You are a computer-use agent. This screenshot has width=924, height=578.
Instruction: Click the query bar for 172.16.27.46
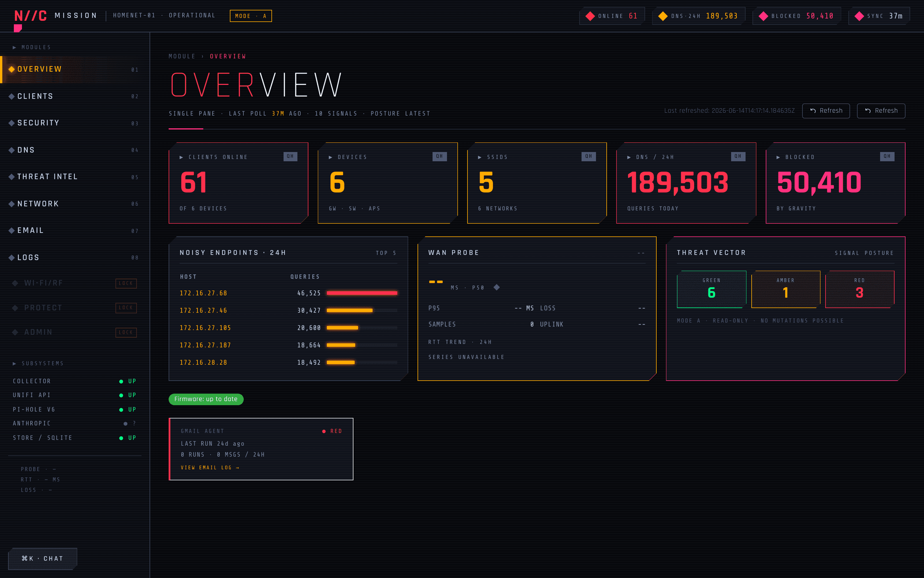(x=350, y=310)
